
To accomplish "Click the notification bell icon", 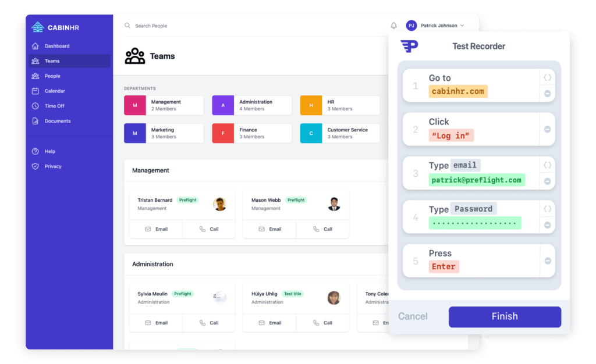I will [x=393, y=26].
